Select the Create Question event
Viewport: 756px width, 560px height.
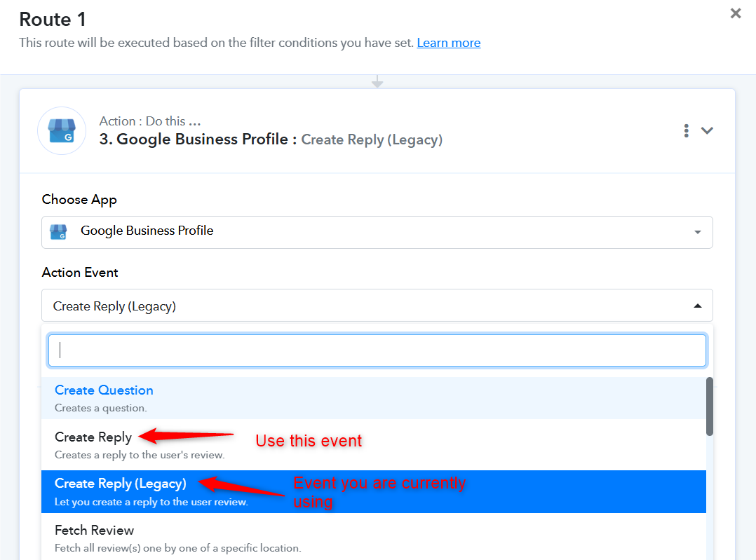coord(374,398)
